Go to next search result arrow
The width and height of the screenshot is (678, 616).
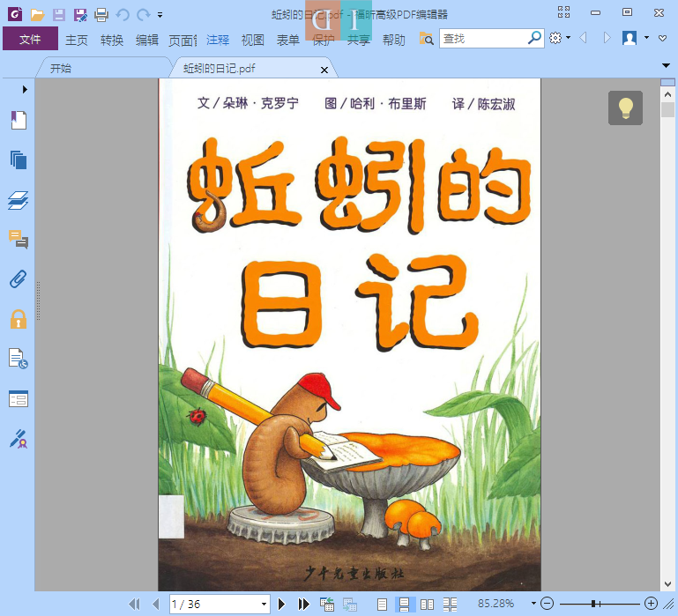point(607,38)
